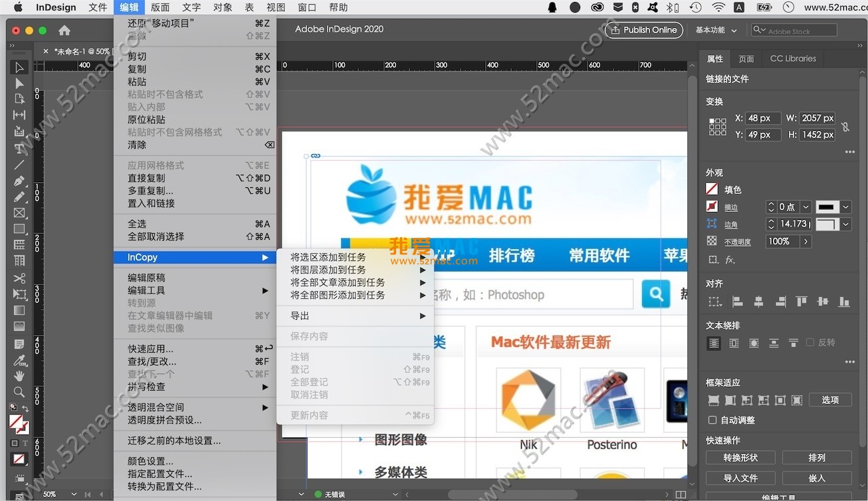Select the Zoom magnifier tool

click(x=19, y=392)
